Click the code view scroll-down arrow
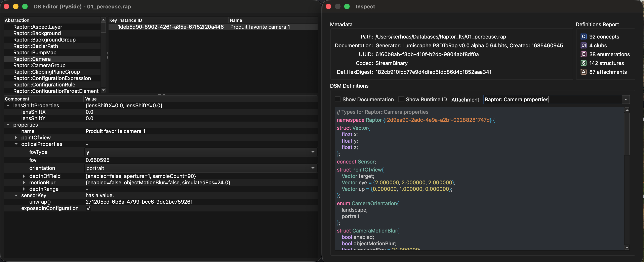 pyautogui.click(x=627, y=247)
